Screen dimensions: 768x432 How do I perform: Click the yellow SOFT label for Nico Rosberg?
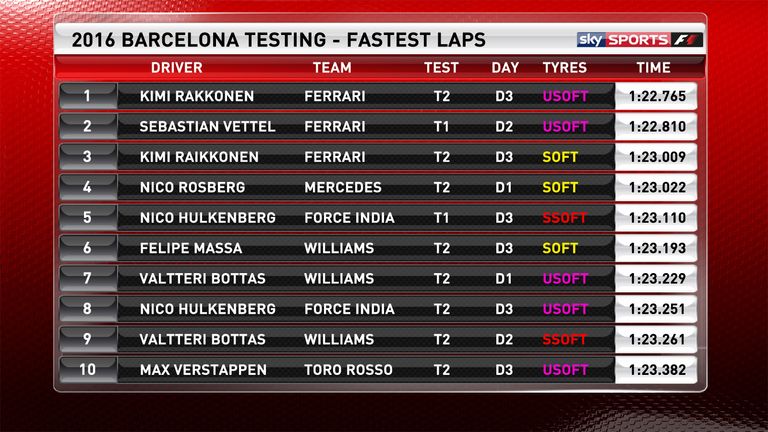click(x=560, y=187)
